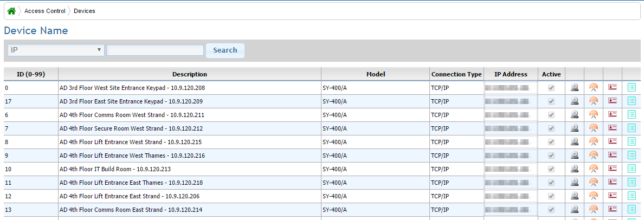Open webcam icon for 3rd Floor West Site Entrance Keypad
Viewport: 644px width, 220px height.
[575, 87]
